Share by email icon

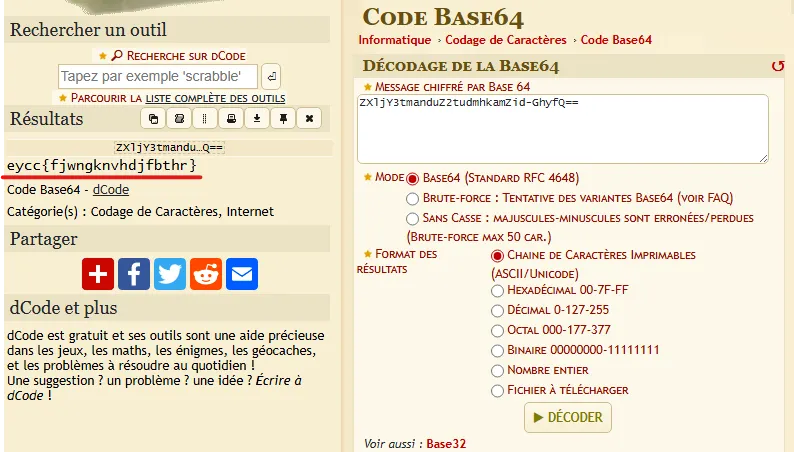coord(242,274)
